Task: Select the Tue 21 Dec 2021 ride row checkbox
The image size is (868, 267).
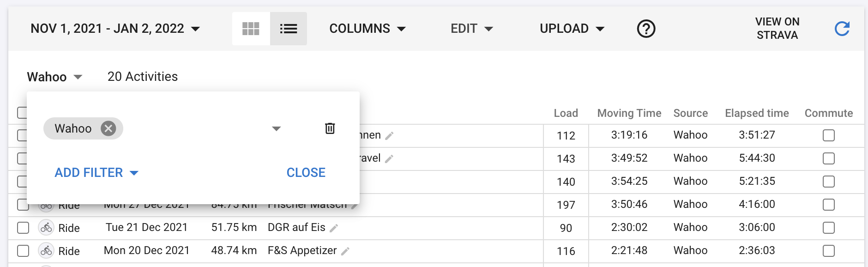Action: [23, 228]
